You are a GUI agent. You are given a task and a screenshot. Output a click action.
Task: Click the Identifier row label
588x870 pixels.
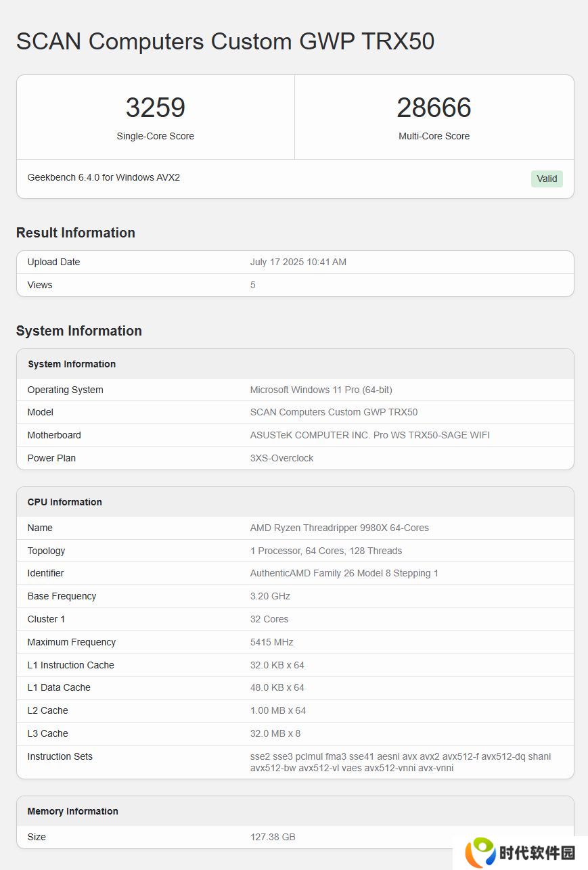46,573
